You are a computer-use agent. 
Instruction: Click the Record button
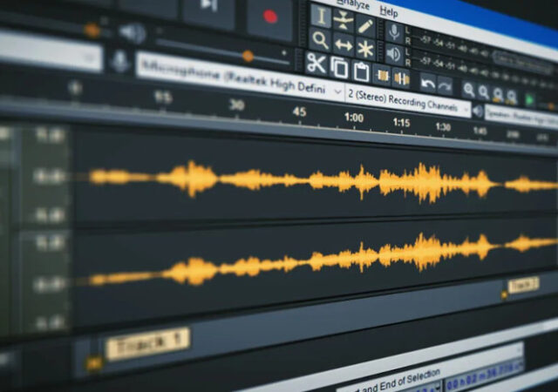pyautogui.click(x=270, y=17)
